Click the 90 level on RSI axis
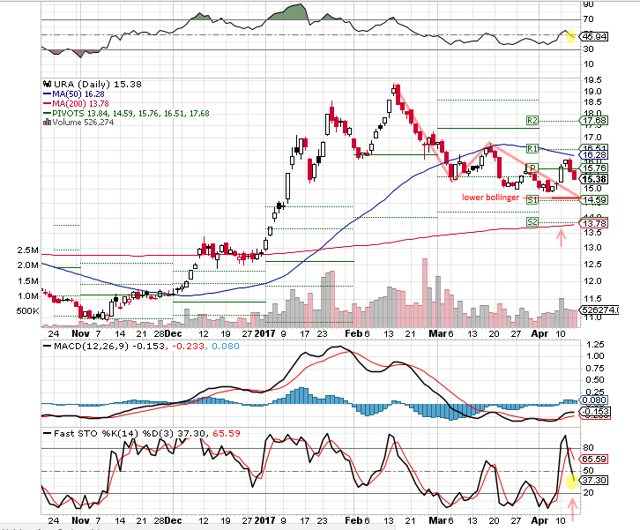Image resolution: width=640 pixels, height=530 pixels. pos(589,4)
